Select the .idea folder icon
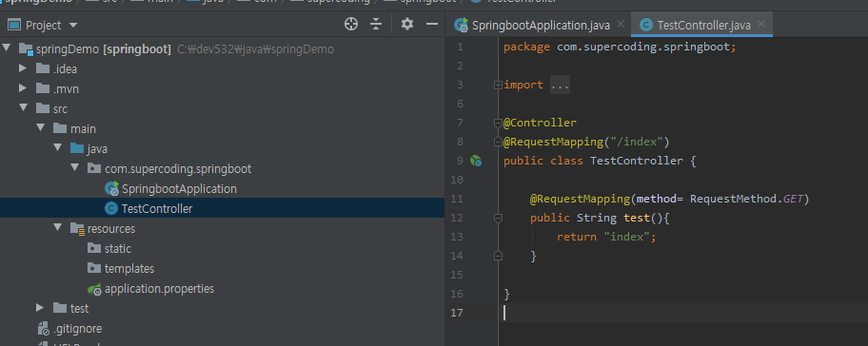The width and height of the screenshot is (868, 346). click(x=43, y=68)
